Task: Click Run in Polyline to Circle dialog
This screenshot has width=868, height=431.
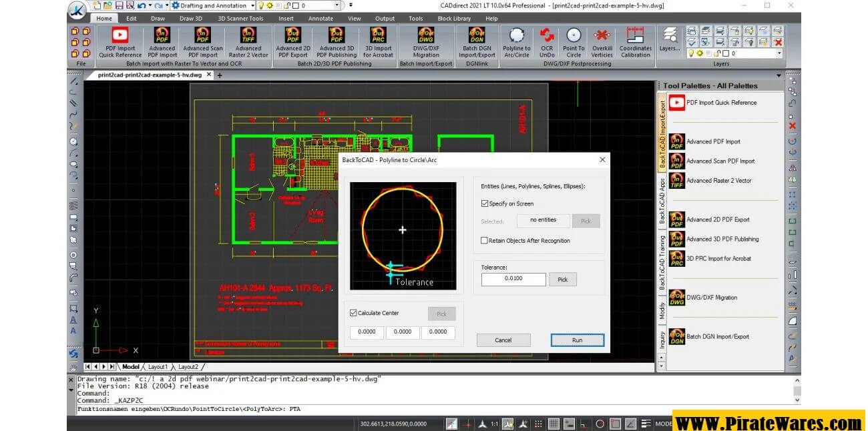Action: point(578,340)
